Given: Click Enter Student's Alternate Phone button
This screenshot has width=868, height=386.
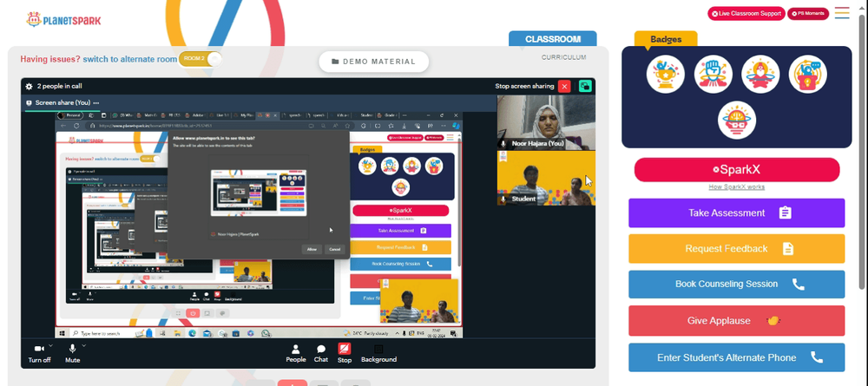Looking at the screenshot, I should click(x=737, y=357).
